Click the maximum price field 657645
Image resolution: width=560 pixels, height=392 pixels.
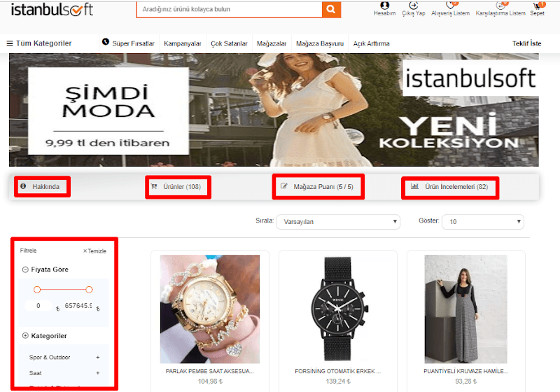78,306
